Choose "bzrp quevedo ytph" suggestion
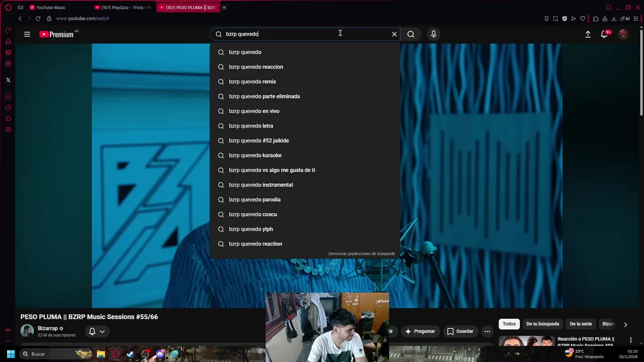Viewport: 644px width, 362px height. pyautogui.click(x=305, y=229)
